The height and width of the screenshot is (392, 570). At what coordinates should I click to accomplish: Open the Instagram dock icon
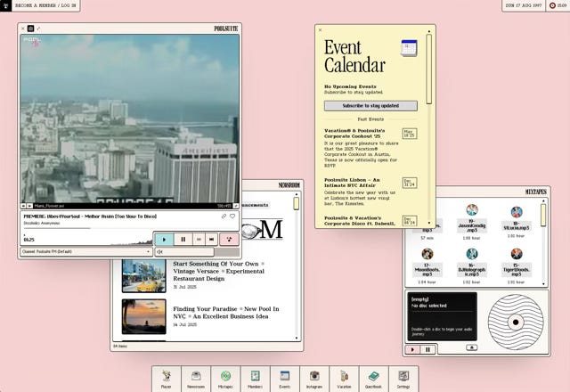[x=314, y=380]
